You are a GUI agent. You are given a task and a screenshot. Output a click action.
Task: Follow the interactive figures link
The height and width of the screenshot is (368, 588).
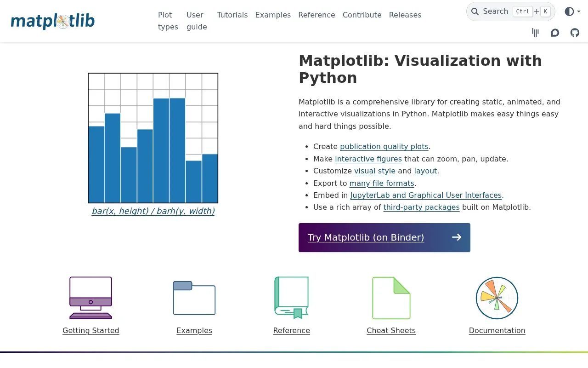(368, 159)
